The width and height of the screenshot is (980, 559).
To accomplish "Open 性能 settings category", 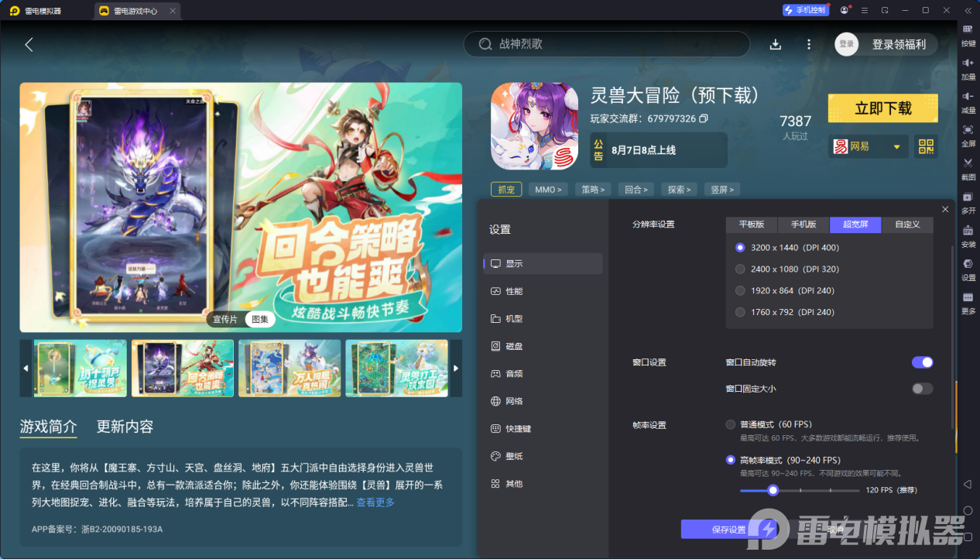I will coord(543,291).
